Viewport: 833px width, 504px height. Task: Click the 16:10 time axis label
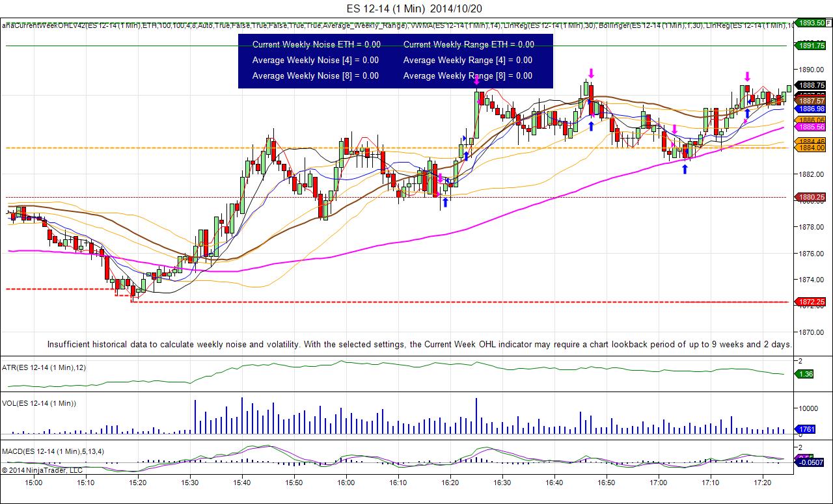[x=398, y=483]
